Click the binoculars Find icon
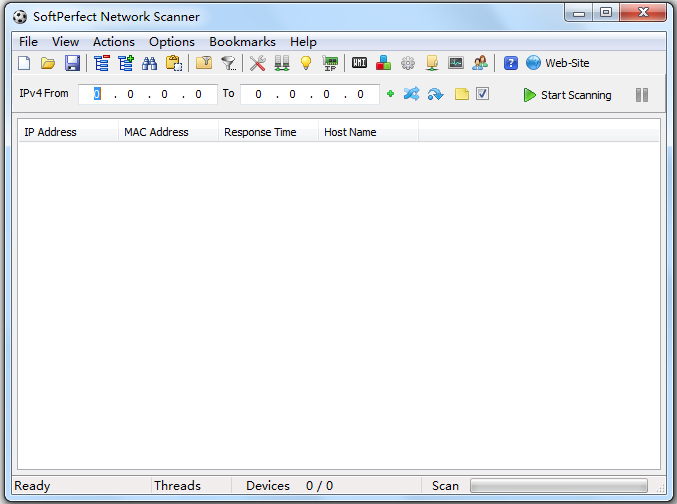 [x=150, y=63]
